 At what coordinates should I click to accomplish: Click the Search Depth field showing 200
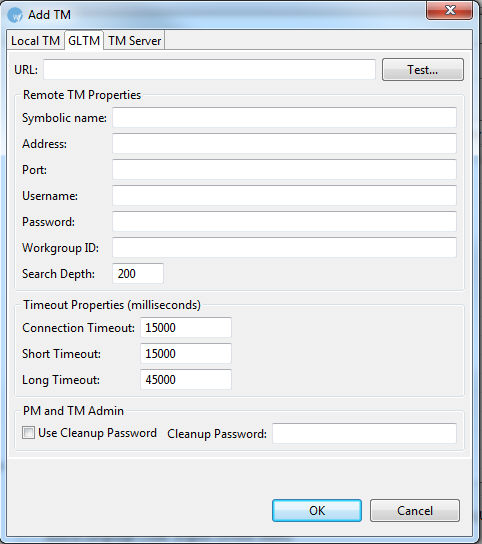[x=138, y=274]
